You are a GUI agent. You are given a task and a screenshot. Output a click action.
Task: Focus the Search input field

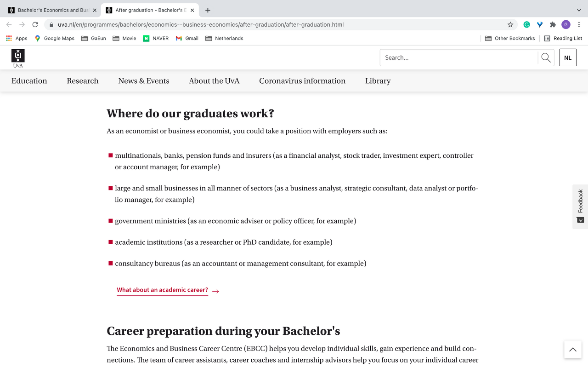coord(458,57)
